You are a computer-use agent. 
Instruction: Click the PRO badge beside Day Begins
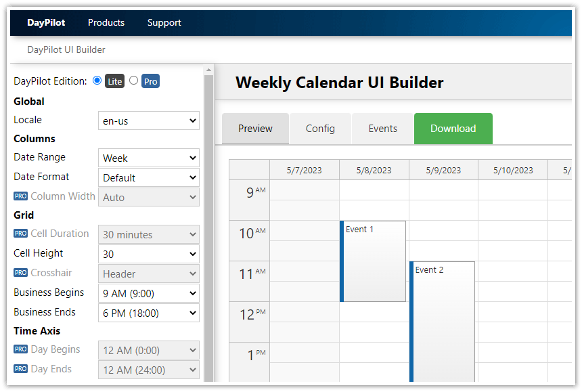click(20, 350)
